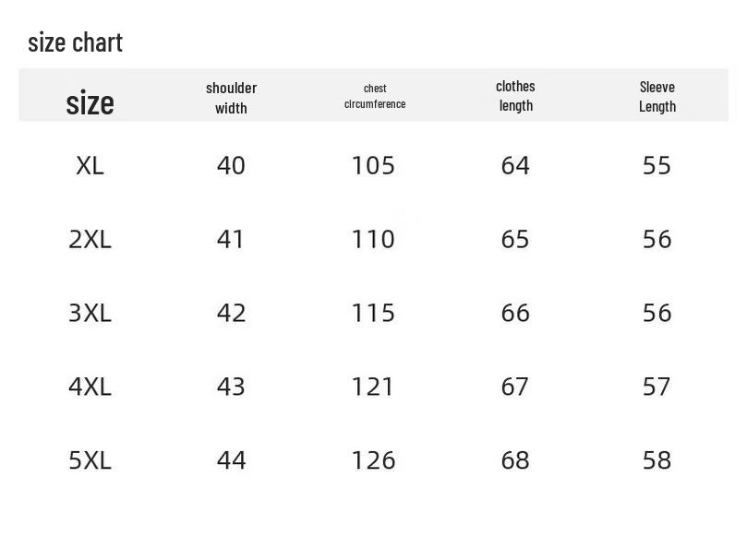Select clothes length value 66 for 3XL

[515, 314]
